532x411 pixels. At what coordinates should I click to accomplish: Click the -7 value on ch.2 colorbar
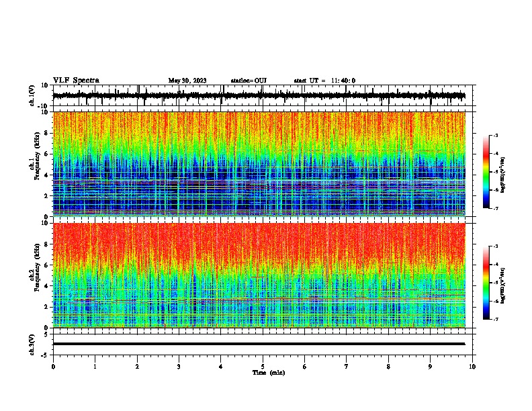pyautogui.click(x=495, y=320)
